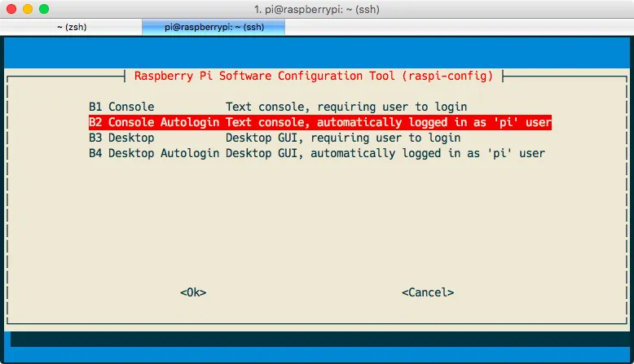Choose B2 Console Autologin highlighted option
Screen dimensions: 634x364
tap(320, 122)
